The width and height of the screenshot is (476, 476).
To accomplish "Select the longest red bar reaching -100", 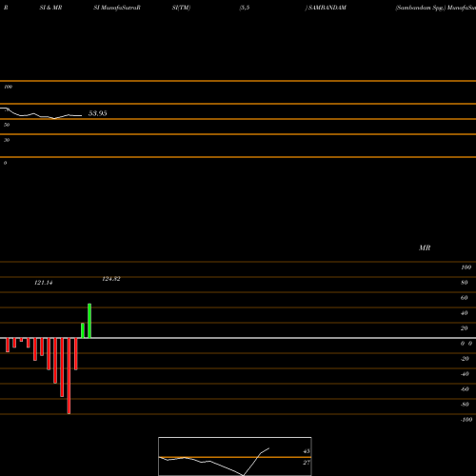I will click(x=69, y=376).
